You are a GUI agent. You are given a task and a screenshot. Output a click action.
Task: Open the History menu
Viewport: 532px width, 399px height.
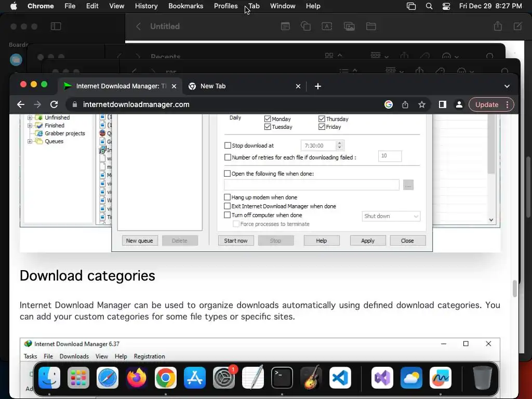(x=146, y=6)
